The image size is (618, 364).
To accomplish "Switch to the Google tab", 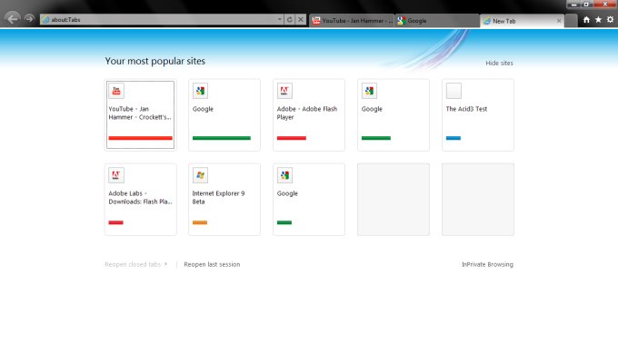I will pos(437,21).
